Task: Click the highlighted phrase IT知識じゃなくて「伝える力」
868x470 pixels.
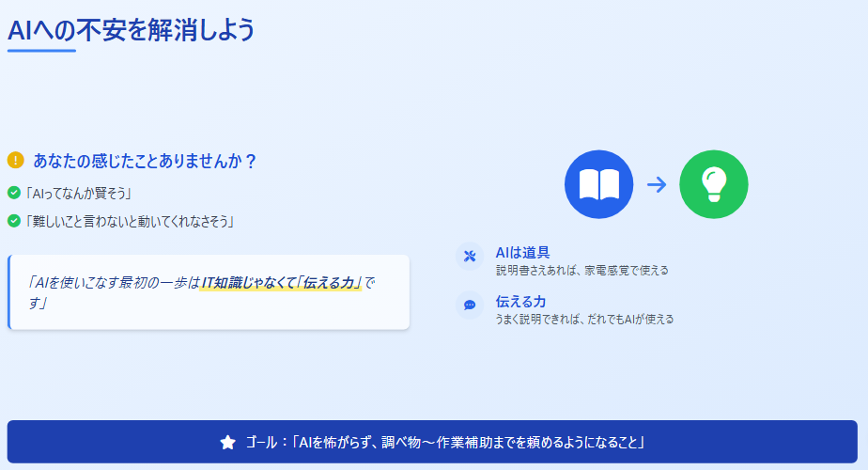Action: click(282, 282)
